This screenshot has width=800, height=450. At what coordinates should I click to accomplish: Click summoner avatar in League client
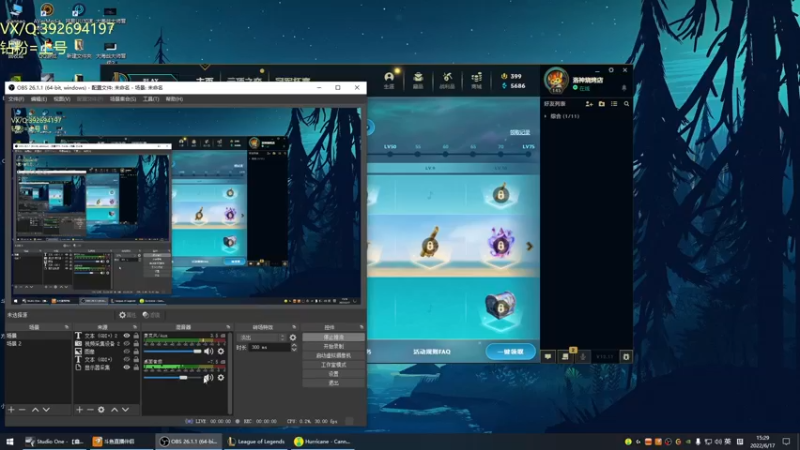(556, 80)
